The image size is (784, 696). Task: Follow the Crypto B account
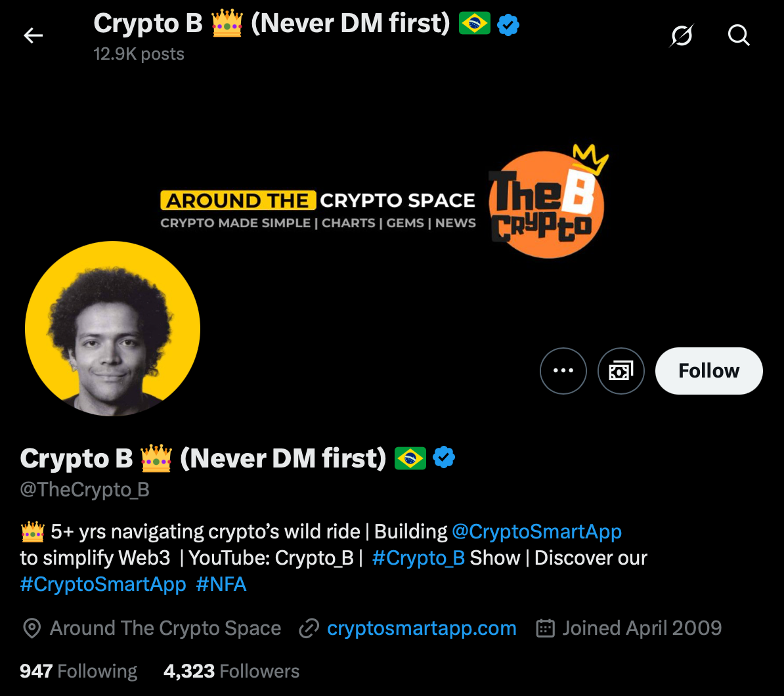pos(708,370)
